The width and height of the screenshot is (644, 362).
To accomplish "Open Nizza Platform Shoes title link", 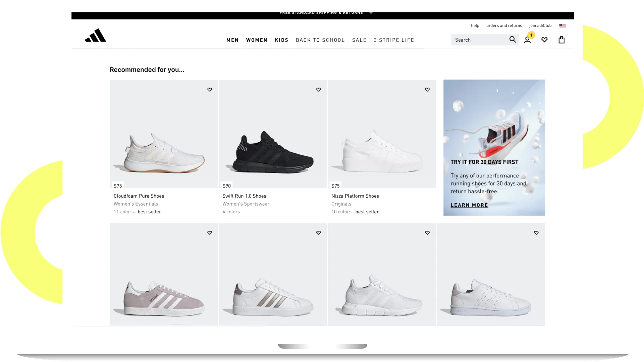I will tap(355, 196).
